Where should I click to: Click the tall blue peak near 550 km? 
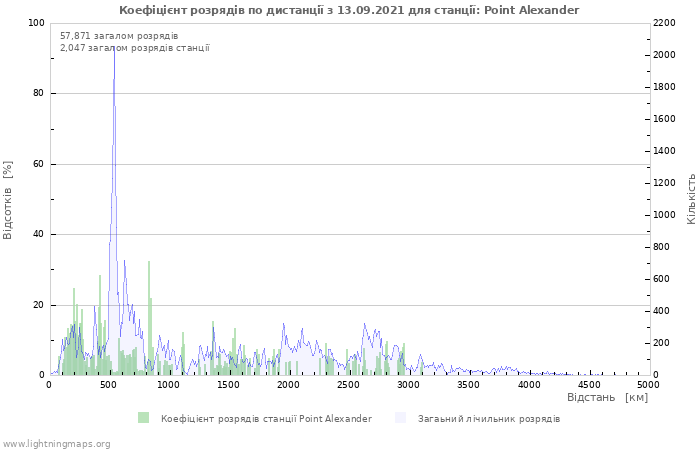(x=114, y=49)
